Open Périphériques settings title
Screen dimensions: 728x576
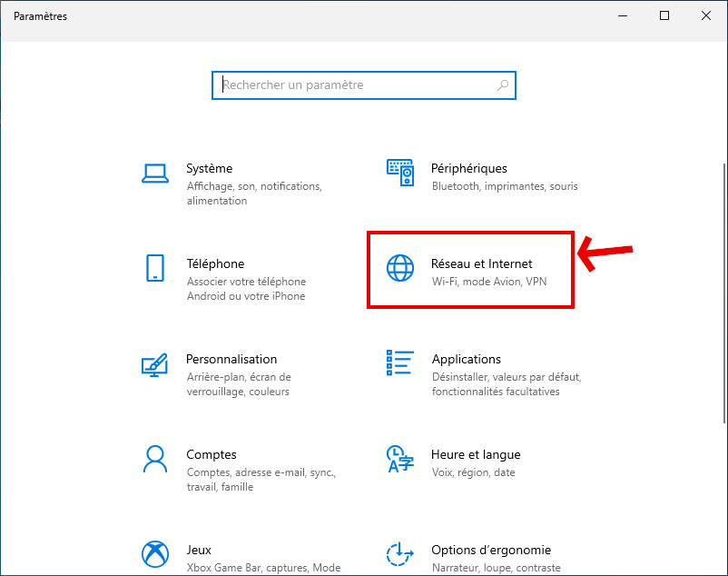(469, 168)
